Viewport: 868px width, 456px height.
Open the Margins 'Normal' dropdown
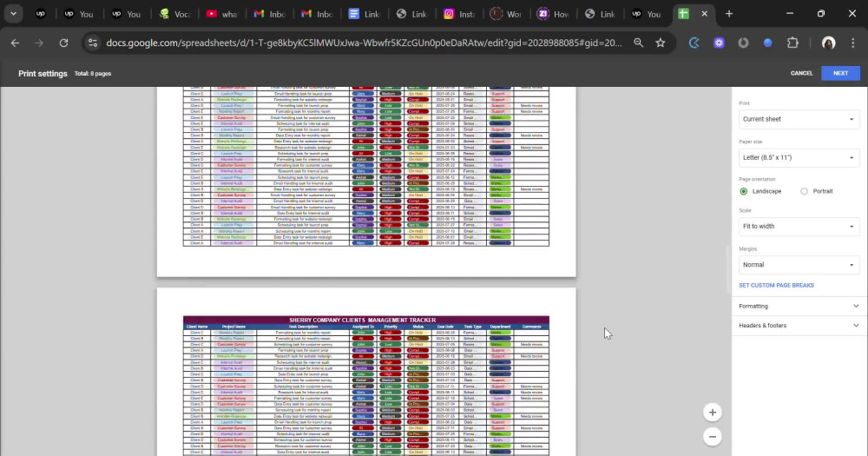[799, 265]
